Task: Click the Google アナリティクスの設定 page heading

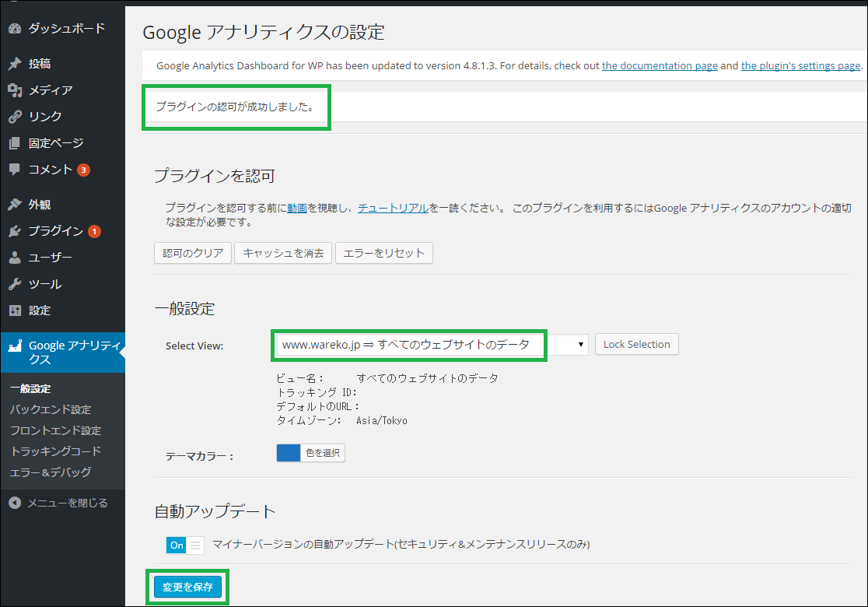Action: point(264,32)
